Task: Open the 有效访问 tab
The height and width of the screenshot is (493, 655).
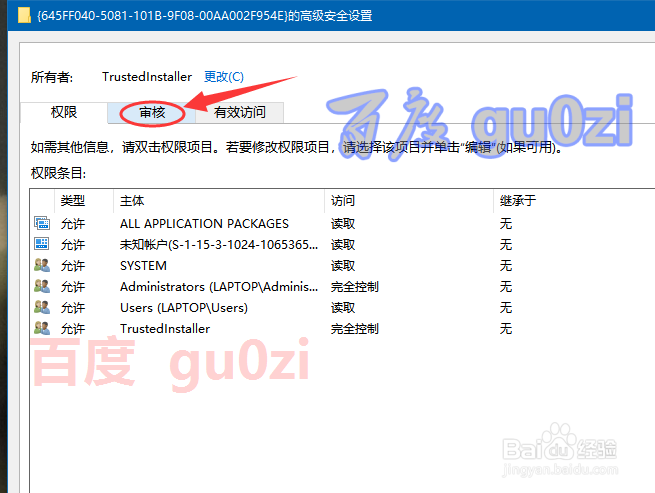Action: tap(240, 112)
